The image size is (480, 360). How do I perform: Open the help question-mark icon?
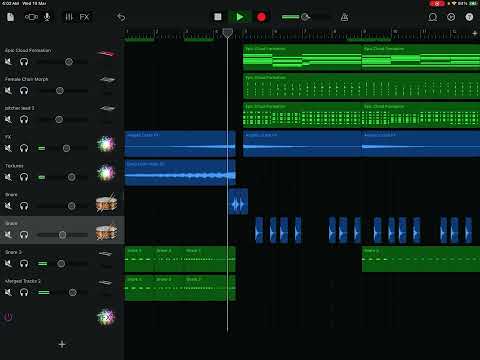(469, 17)
